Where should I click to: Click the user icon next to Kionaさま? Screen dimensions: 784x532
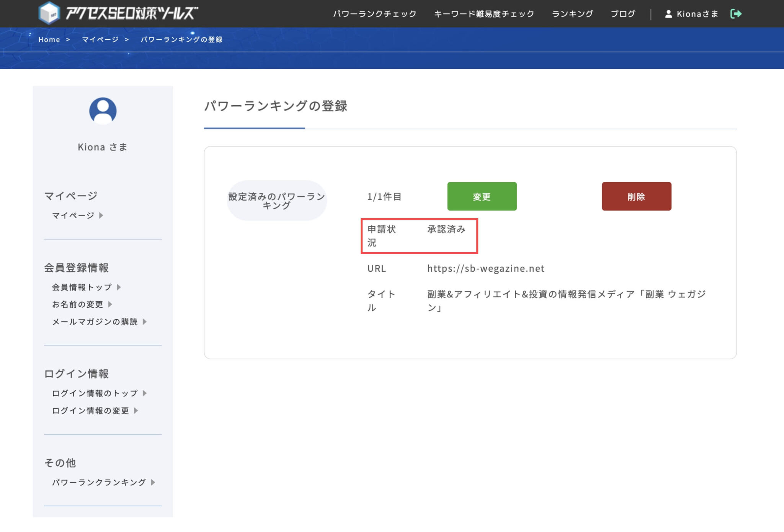pyautogui.click(x=668, y=13)
